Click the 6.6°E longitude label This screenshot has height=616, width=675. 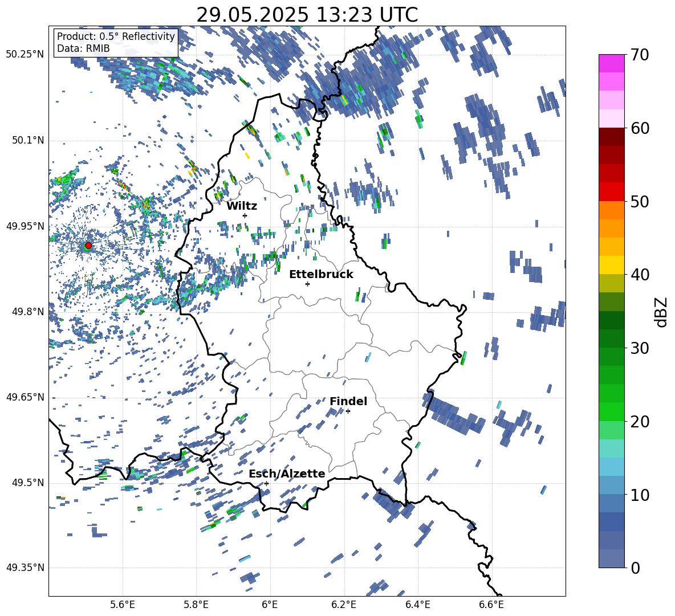pyautogui.click(x=491, y=605)
